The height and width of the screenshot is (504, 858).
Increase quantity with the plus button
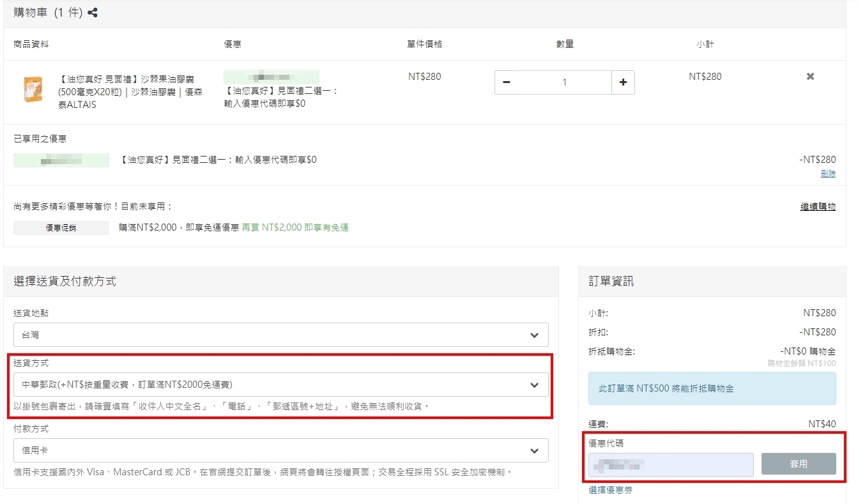(x=623, y=82)
